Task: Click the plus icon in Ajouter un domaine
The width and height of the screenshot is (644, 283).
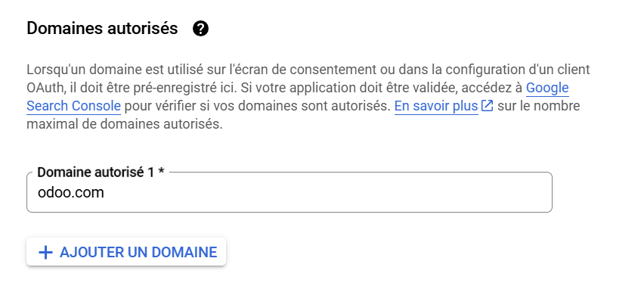Action: tap(45, 252)
